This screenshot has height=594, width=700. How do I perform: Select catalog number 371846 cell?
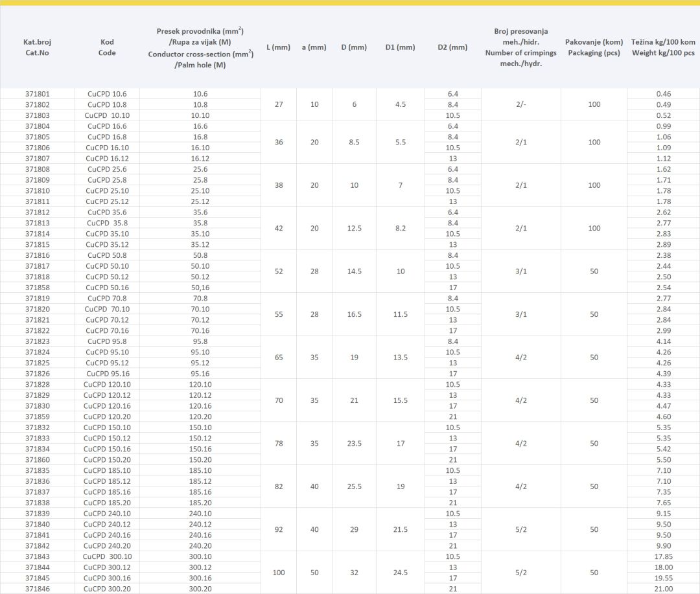(x=38, y=588)
